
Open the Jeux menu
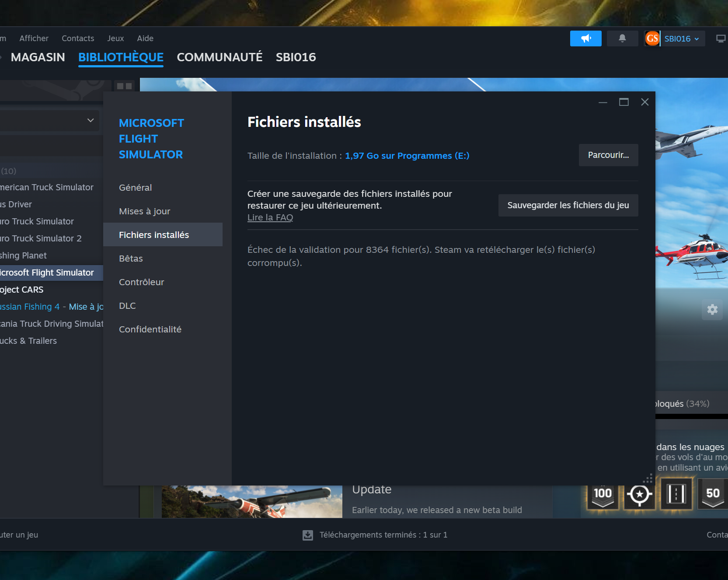pyautogui.click(x=115, y=38)
